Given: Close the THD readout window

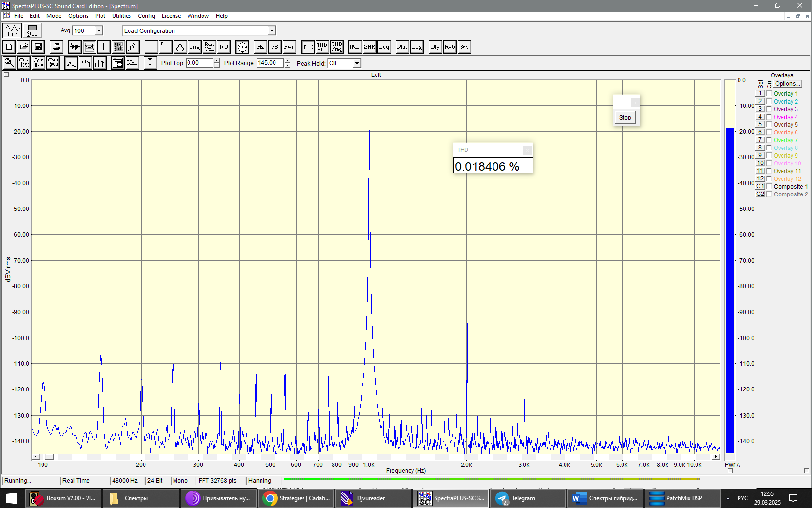Looking at the screenshot, I should 527,150.
